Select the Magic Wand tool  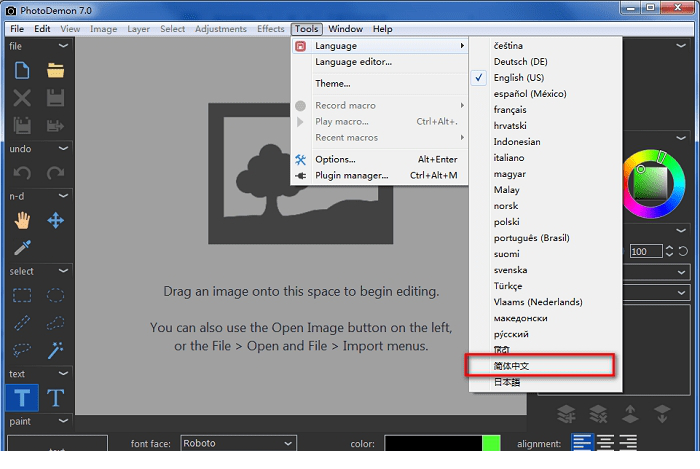tap(55, 350)
